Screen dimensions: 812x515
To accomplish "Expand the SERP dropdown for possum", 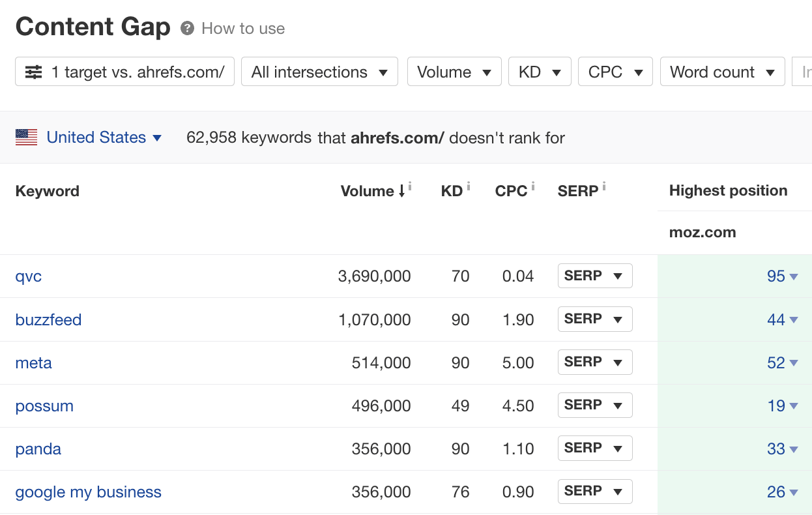I will click(595, 405).
